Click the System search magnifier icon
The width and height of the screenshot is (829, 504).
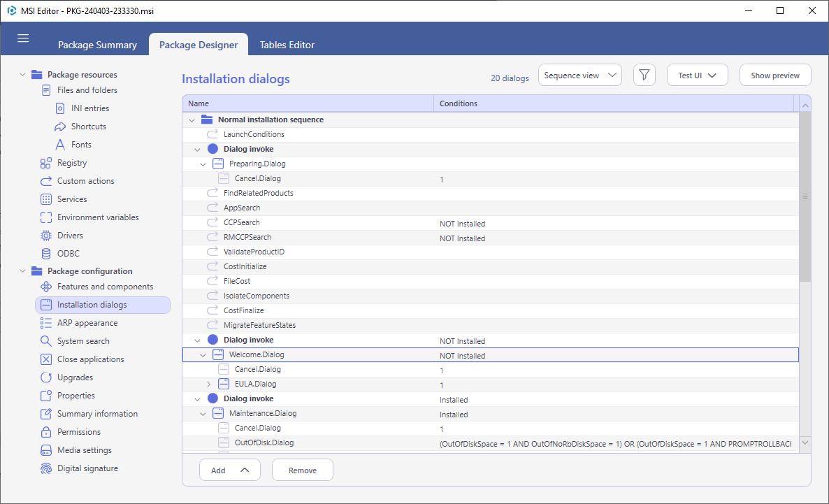(46, 341)
